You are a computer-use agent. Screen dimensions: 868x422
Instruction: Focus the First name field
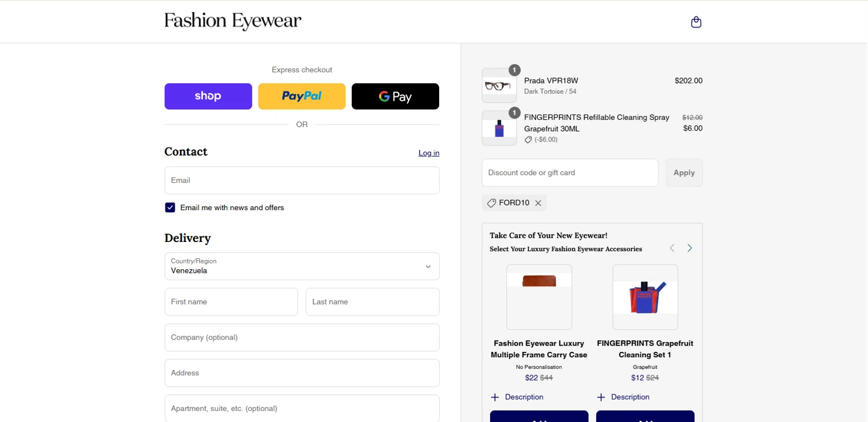[231, 302]
